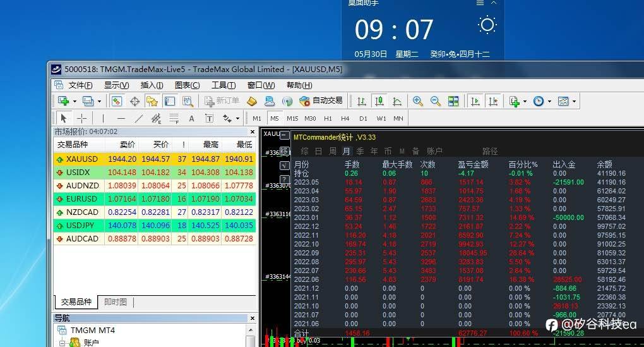Open the 显示(V) menu
The width and height of the screenshot is (644, 347).
tap(116, 85)
